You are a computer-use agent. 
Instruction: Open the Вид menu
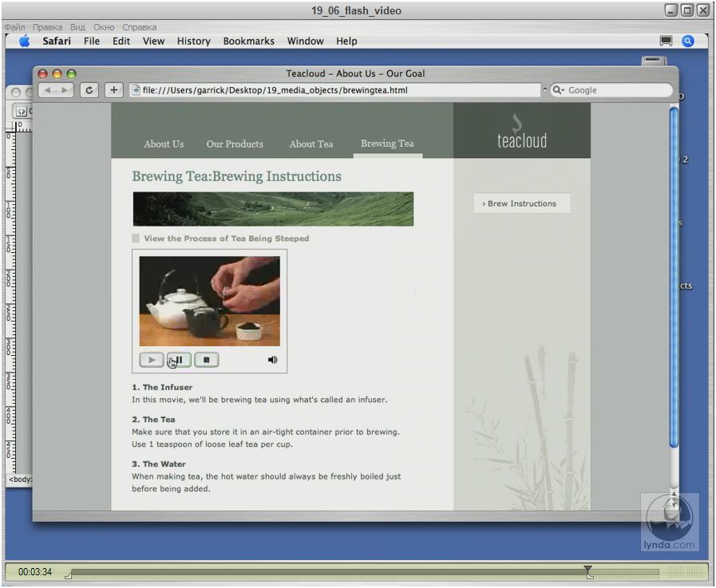tap(77, 27)
